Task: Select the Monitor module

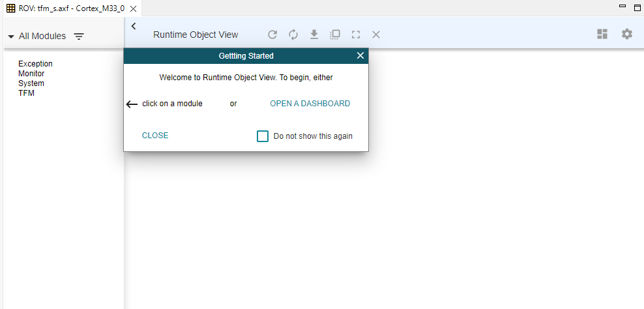Action: pos(31,74)
